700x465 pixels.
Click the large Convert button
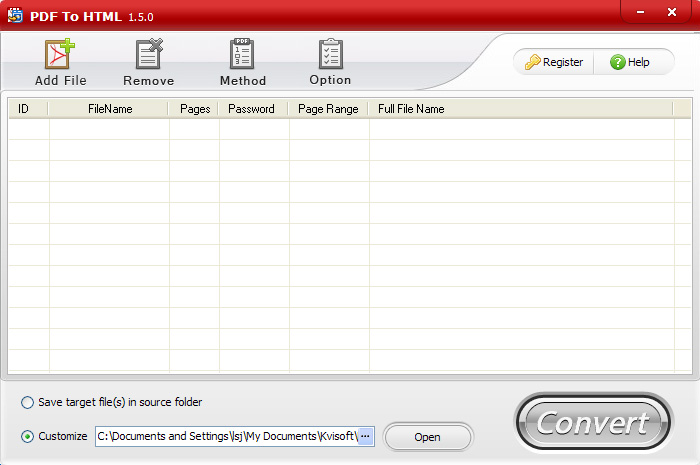point(594,423)
